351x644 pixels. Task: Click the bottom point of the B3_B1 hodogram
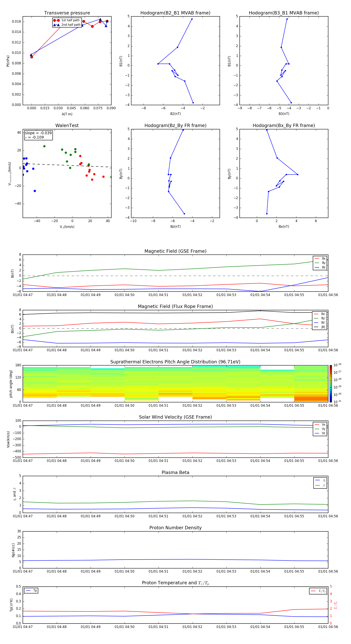tap(291, 103)
